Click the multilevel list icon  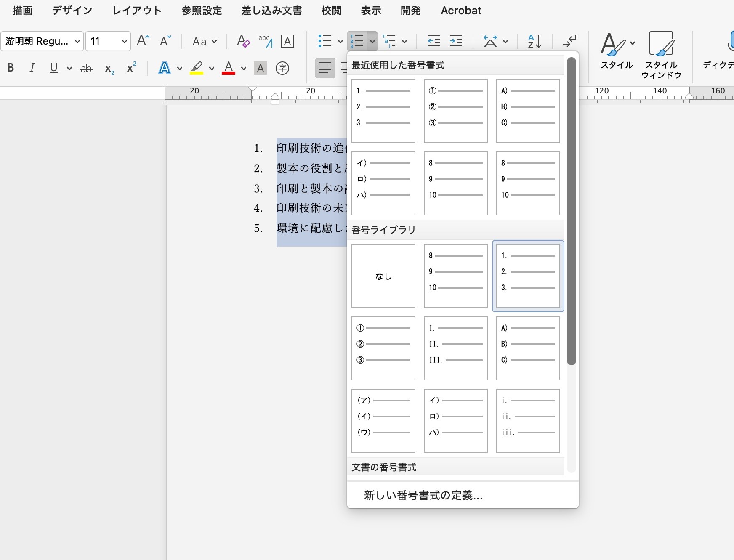(389, 41)
